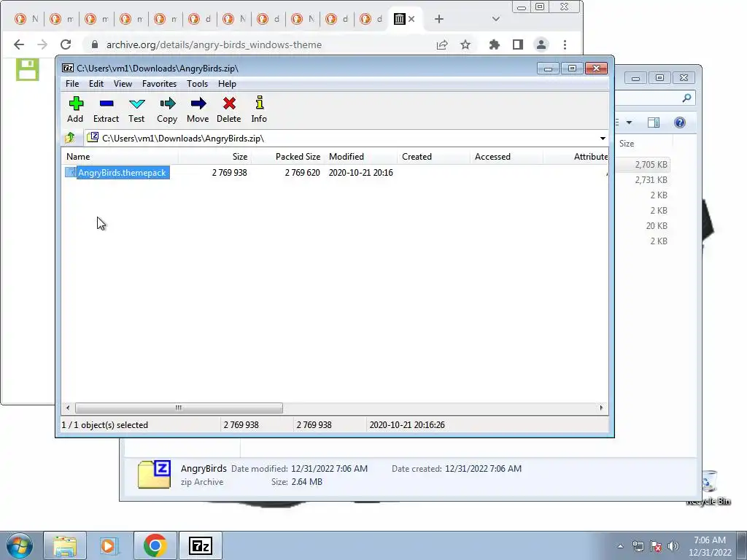The width and height of the screenshot is (747, 560).
Task: Click the red Delete icon
Action: coord(228,109)
